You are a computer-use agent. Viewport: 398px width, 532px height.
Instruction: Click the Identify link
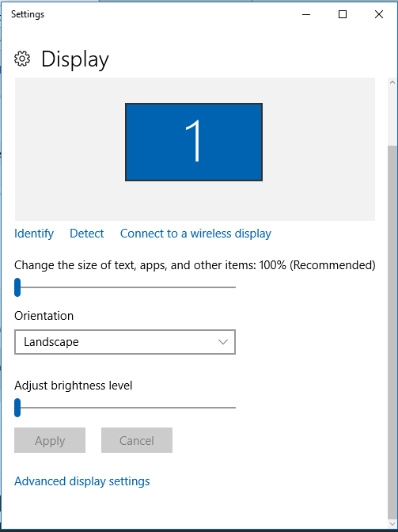(x=34, y=234)
